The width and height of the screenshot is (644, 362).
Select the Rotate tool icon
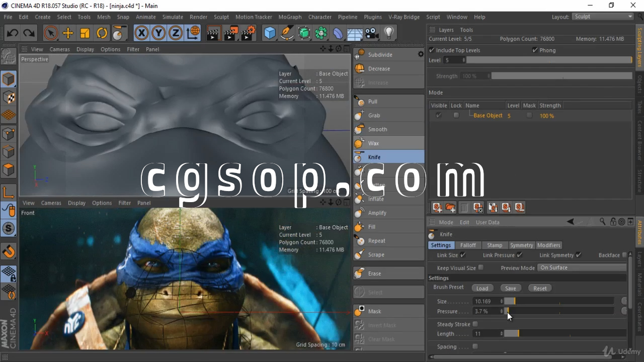point(102,34)
